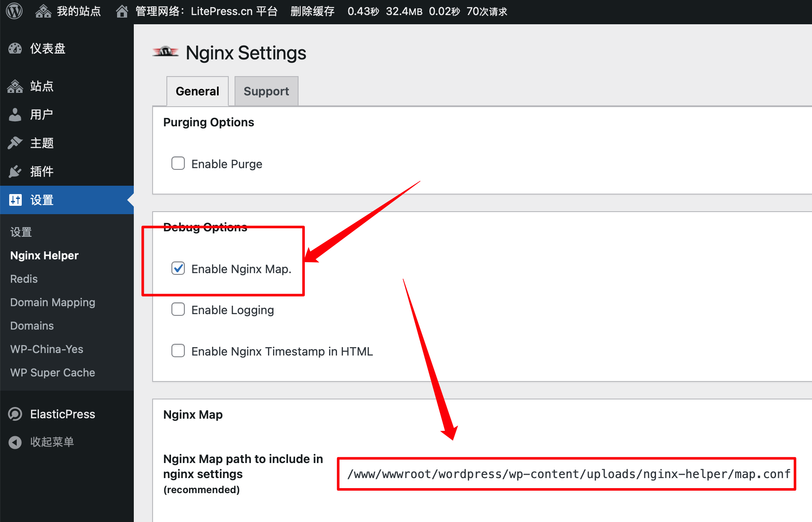
Task: Switch to the Support tab
Action: pos(266,91)
